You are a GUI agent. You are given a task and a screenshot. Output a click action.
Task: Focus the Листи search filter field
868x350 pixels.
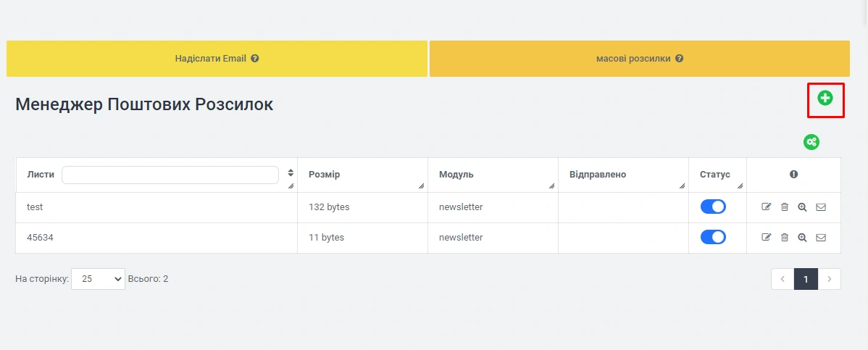pos(170,175)
